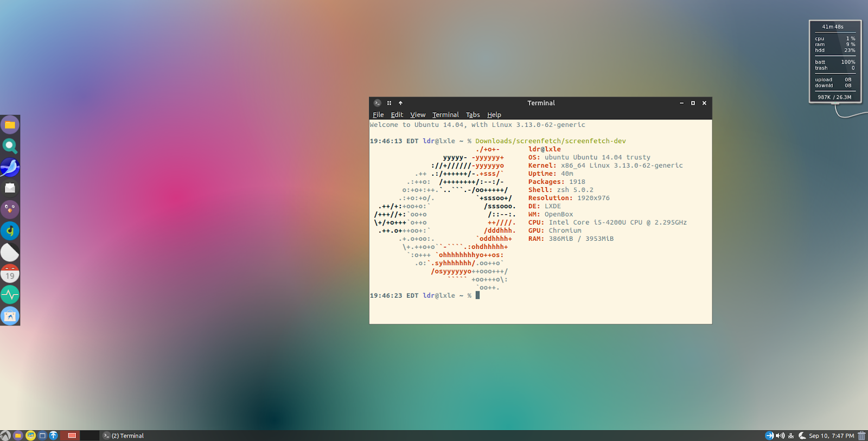
Task: Click the conky uptime '41m 48s' readout
Action: tap(833, 27)
